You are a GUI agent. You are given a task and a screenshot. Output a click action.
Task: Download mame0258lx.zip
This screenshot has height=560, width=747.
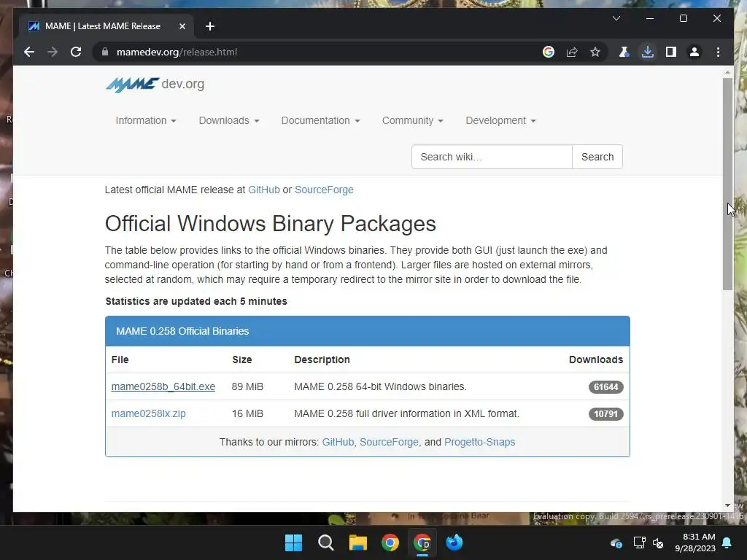coord(149,414)
